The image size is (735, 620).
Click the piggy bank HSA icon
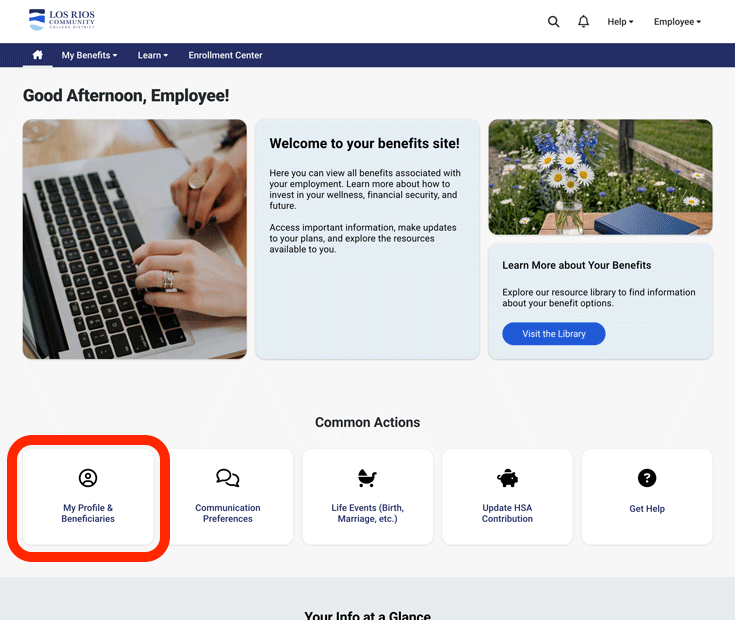click(x=507, y=478)
